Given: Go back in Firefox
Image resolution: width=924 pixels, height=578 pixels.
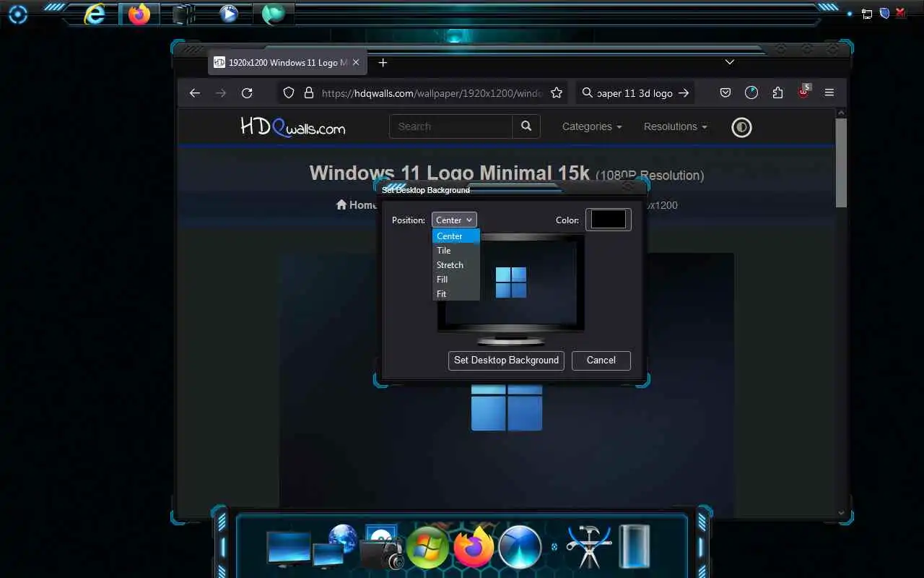Looking at the screenshot, I should point(194,93).
